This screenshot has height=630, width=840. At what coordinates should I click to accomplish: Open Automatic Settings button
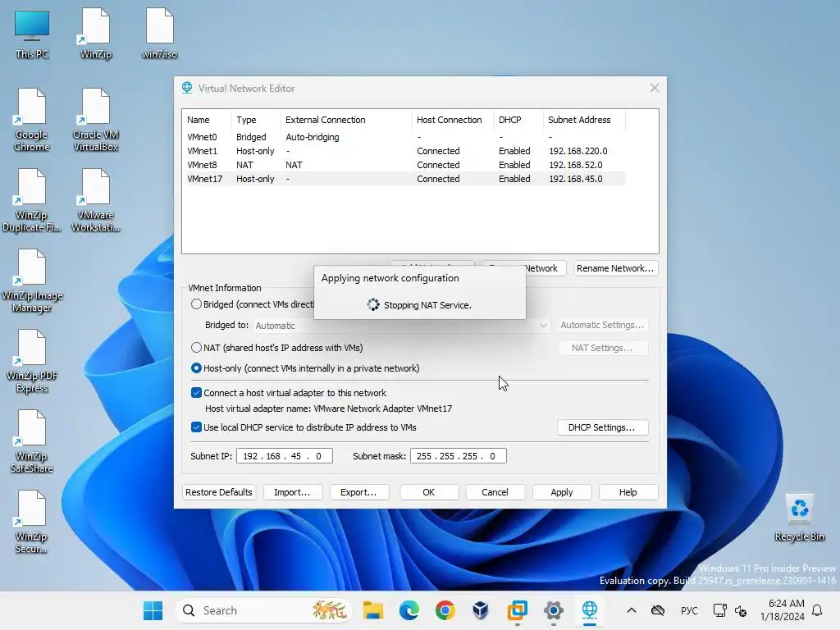[602, 325]
